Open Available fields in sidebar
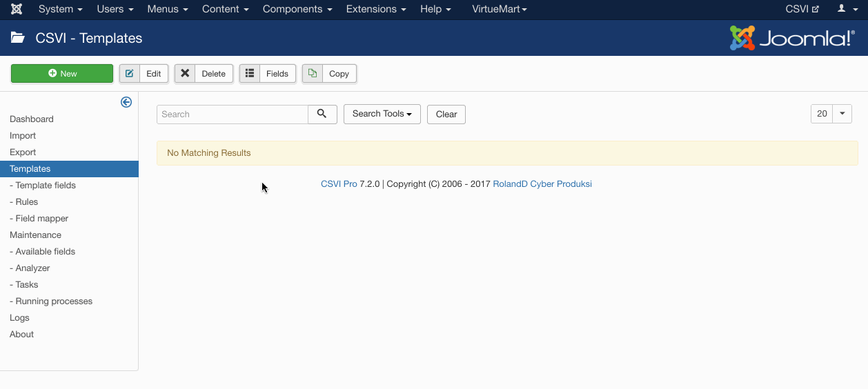The image size is (868, 389). coord(43,252)
